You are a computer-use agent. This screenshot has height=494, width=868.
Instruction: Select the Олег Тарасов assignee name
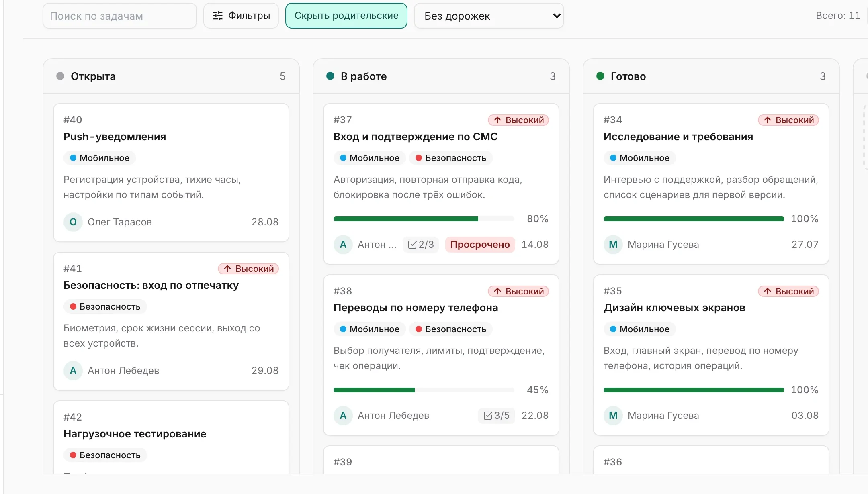point(120,222)
